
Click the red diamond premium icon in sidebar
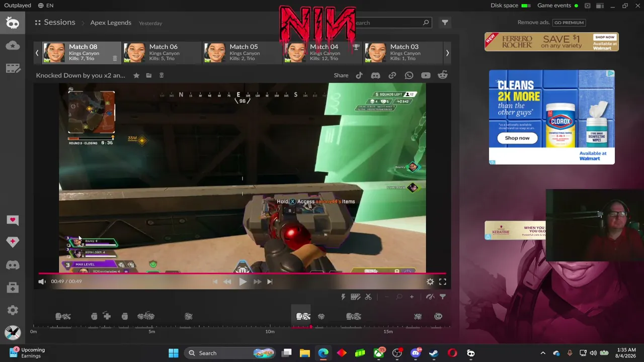(13, 242)
